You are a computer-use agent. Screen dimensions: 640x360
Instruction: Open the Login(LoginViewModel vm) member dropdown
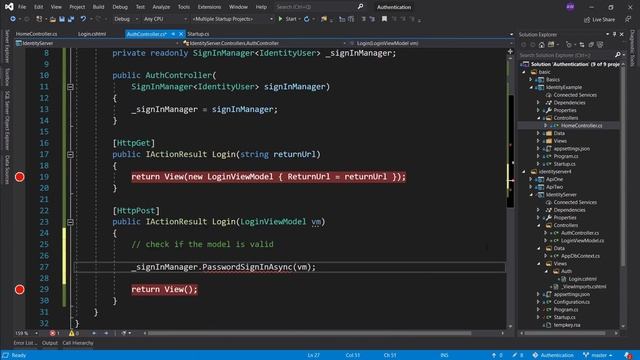[431, 43]
